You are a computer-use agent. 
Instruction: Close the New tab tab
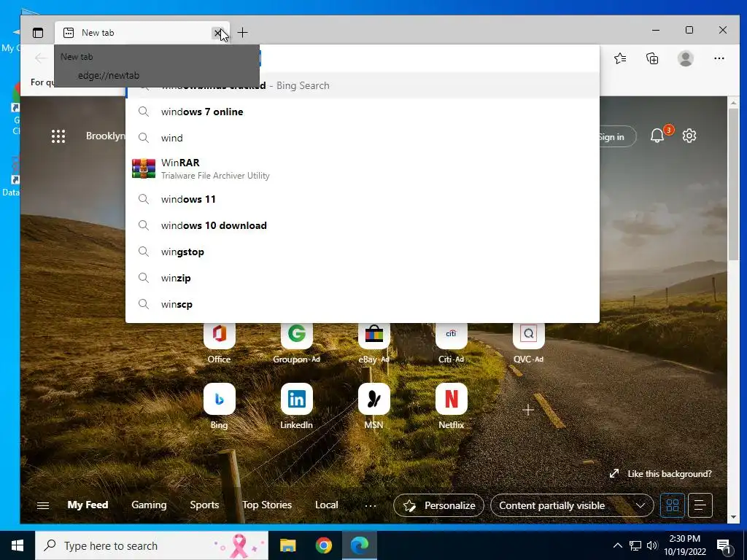(217, 33)
